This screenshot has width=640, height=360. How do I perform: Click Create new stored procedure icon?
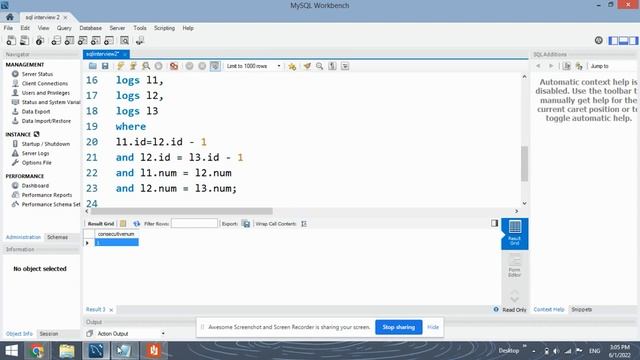pos(96,40)
